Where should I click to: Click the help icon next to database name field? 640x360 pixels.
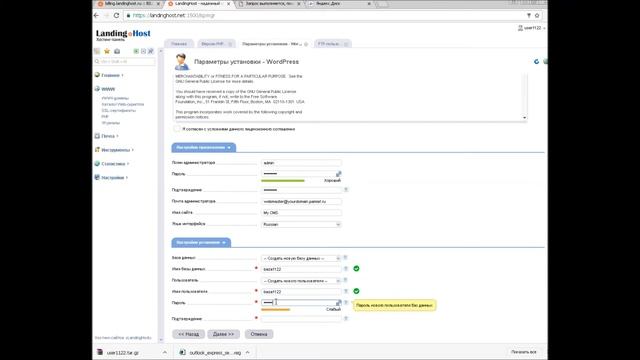coord(346,269)
